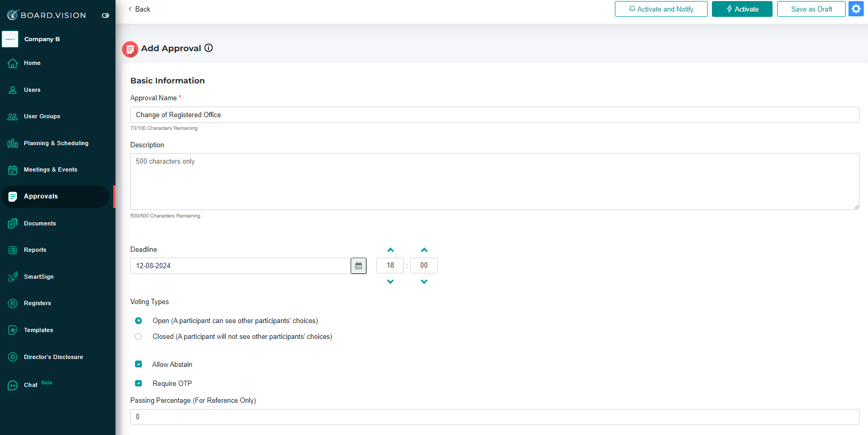Viewport: 868px width, 435px height.
Task: Click the Passing Percentage input field
Action: coord(495,417)
